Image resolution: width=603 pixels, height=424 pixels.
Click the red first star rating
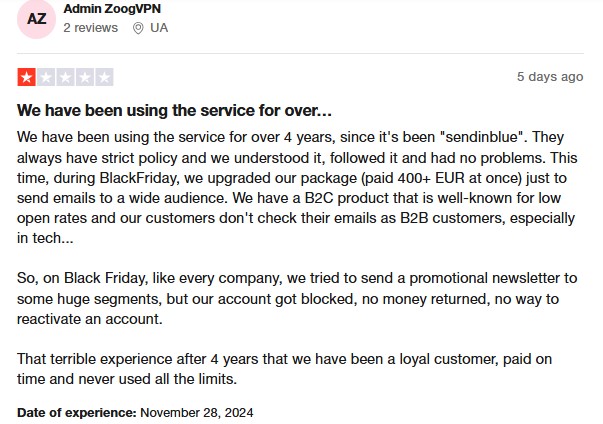click(27, 77)
